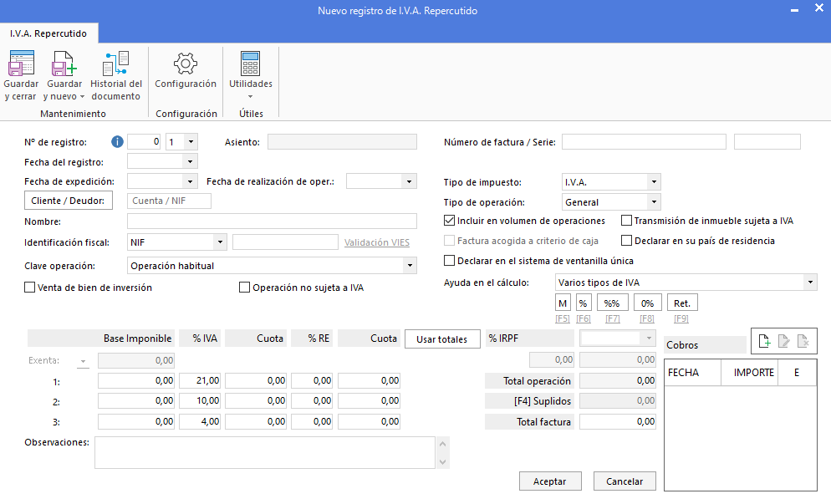This screenshot has width=831, height=504.
Task: Click %% calculation button
Action: click(612, 303)
